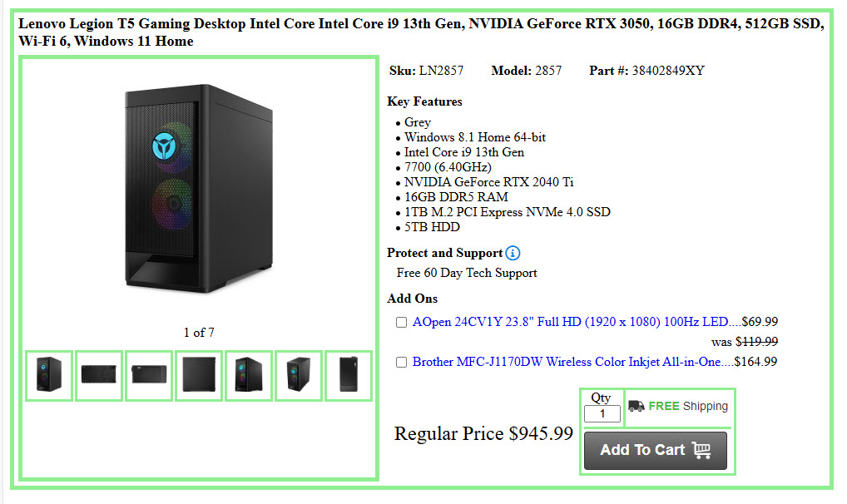Select the seventh thumbnail showing narrow back view
The height and width of the screenshot is (504, 847).
click(x=349, y=375)
